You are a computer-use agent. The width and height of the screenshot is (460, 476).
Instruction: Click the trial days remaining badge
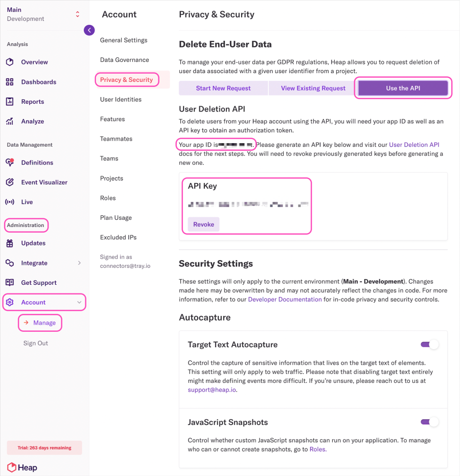[x=44, y=447]
